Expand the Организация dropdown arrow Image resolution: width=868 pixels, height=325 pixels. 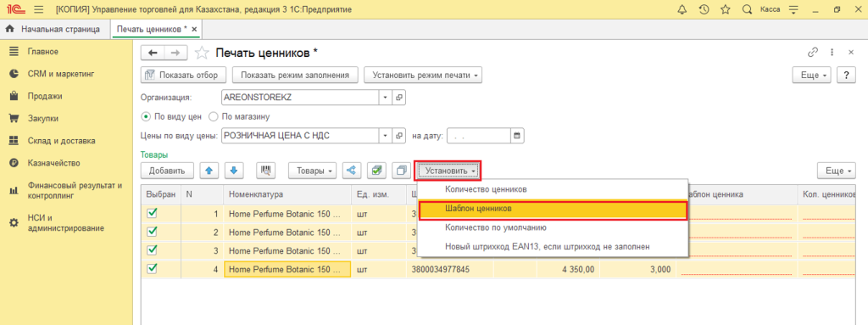386,97
